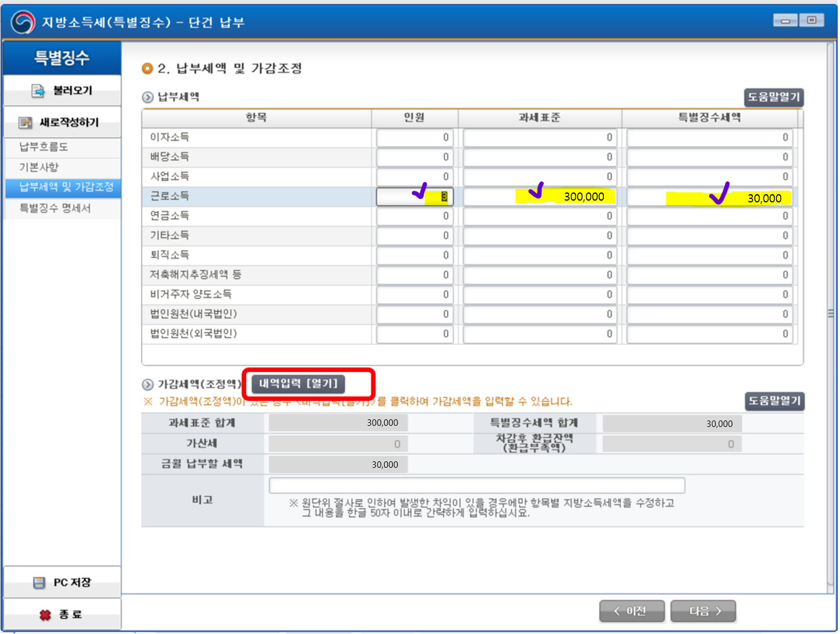The height and width of the screenshot is (634, 840).
Task: Click the 법인원천(외국법인) row label
Action: (194, 334)
